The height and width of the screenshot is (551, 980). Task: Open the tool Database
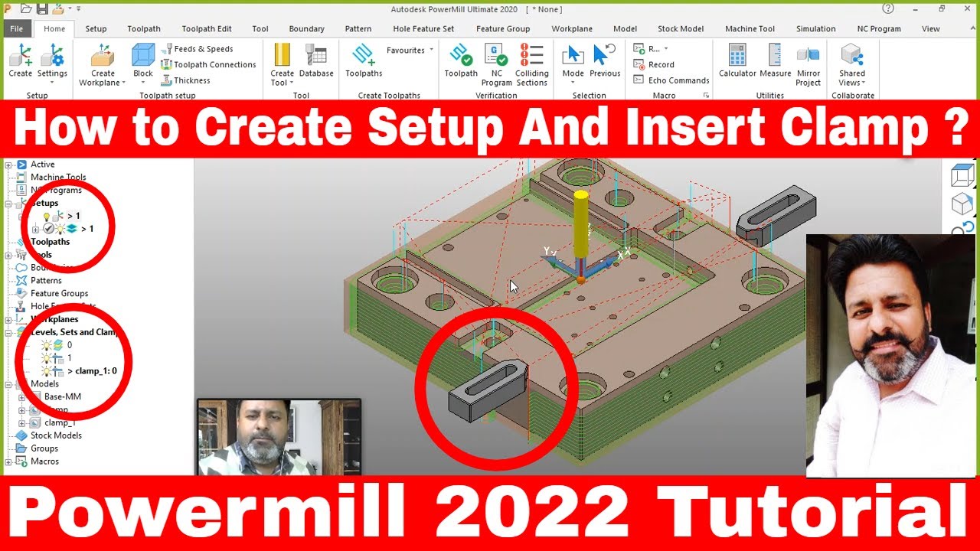click(x=316, y=61)
